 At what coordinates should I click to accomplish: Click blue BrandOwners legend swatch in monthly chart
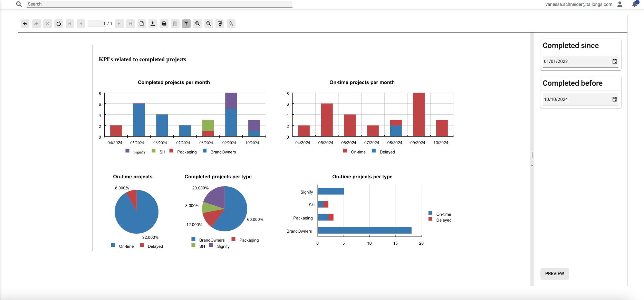(205, 151)
